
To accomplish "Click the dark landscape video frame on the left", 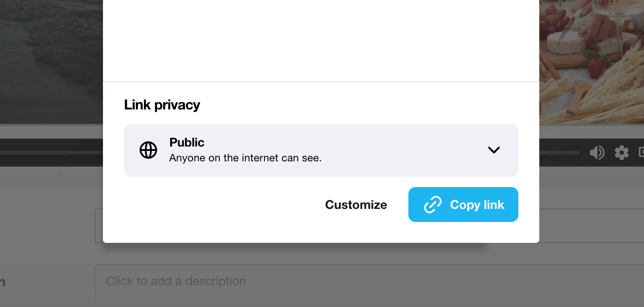I will (51, 62).
